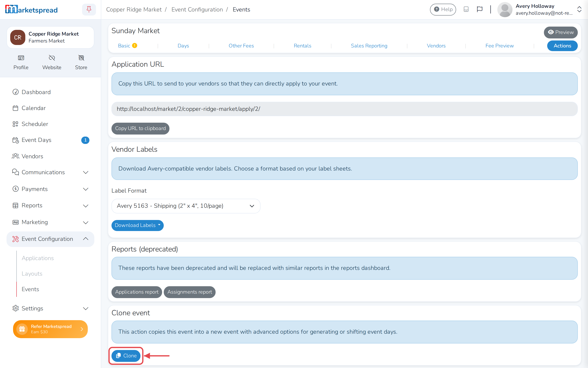
Task: Open the Label Format dropdown
Action: pos(186,206)
